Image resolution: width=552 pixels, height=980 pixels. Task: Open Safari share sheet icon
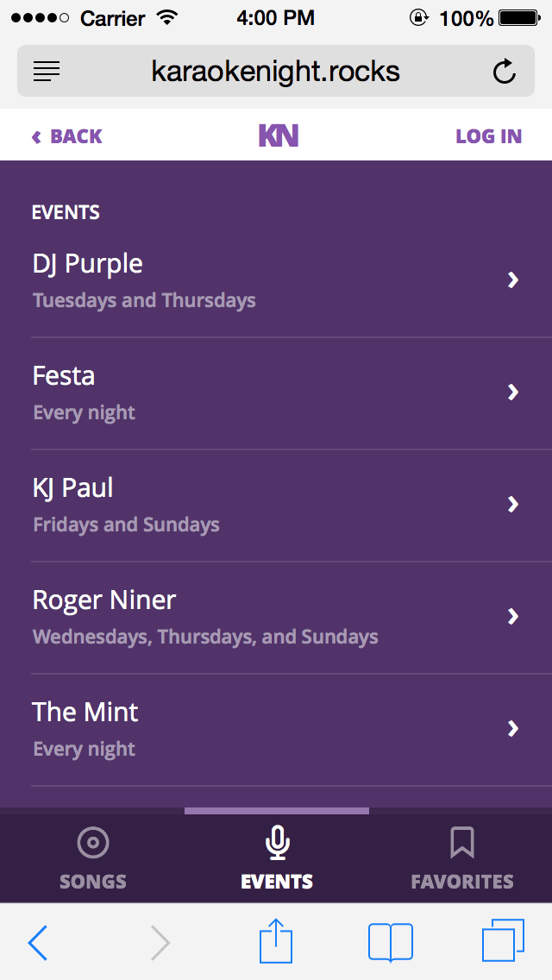[276, 941]
